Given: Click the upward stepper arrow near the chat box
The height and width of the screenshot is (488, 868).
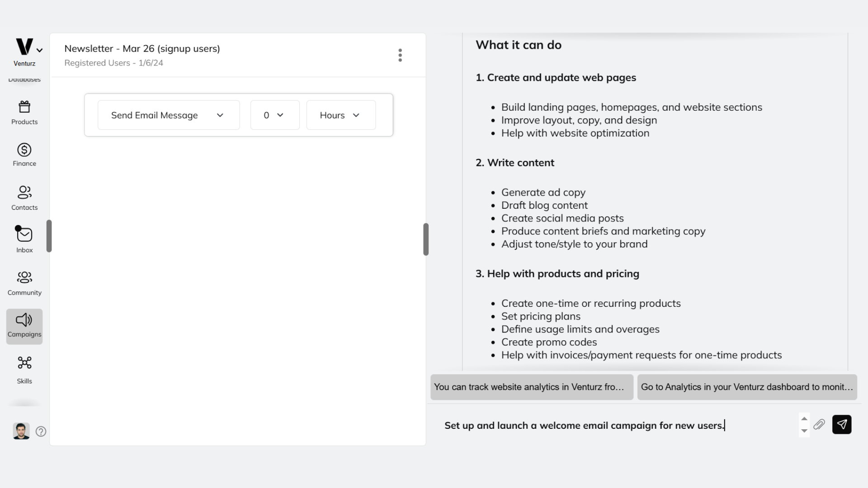Looking at the screenshot, I should point(804,419).
